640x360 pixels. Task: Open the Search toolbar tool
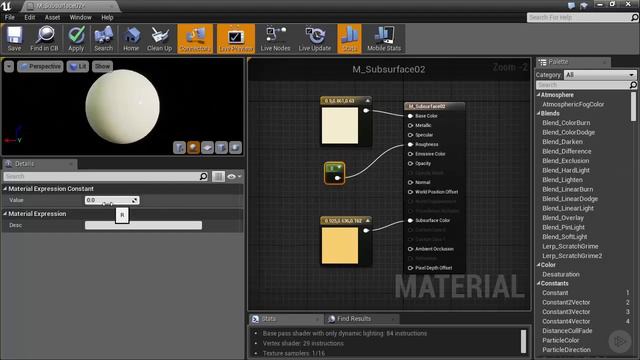(103, 38)
